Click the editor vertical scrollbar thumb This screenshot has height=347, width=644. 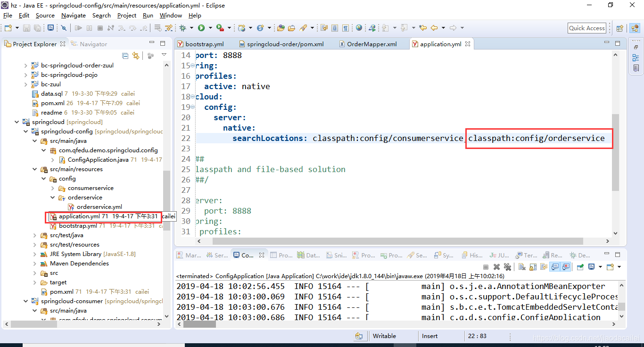(x=615, y=152)
